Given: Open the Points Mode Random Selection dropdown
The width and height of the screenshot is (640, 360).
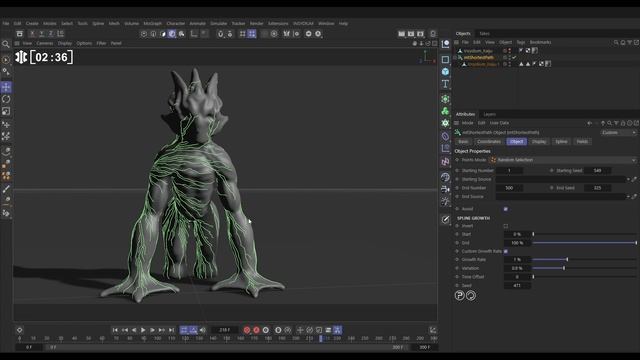Looking at the screenshot, I should 563,160.
